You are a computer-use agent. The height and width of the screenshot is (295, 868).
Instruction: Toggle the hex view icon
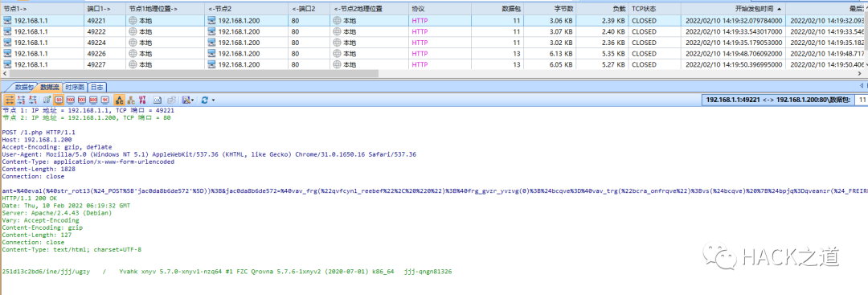pos(158,100)
